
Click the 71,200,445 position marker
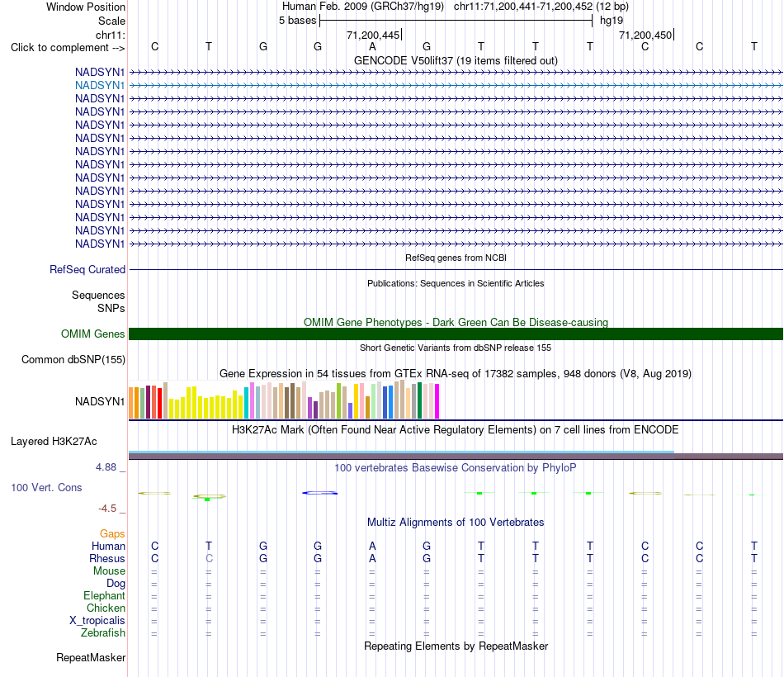tap(374, 35)
